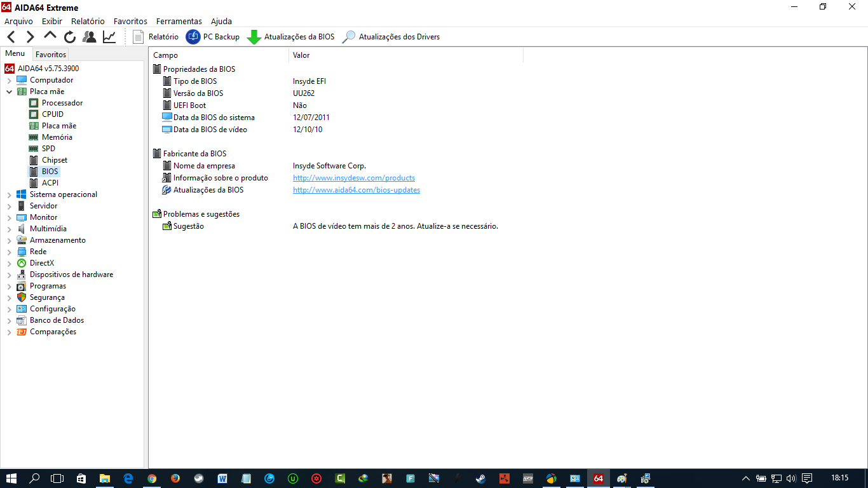Select the Memória item icon

(34, 137)
